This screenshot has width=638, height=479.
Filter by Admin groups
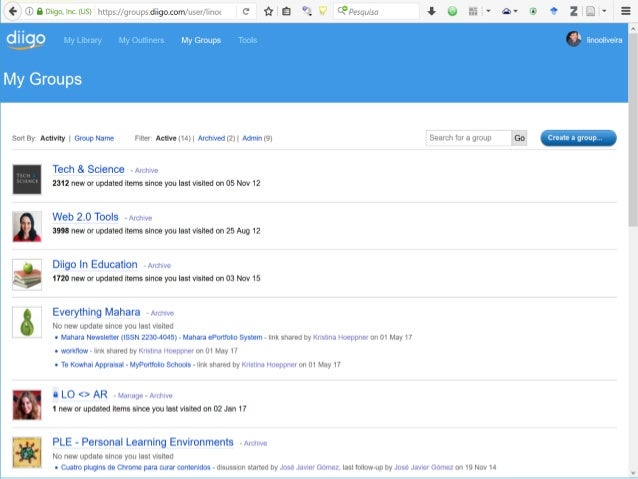point(252,138)
